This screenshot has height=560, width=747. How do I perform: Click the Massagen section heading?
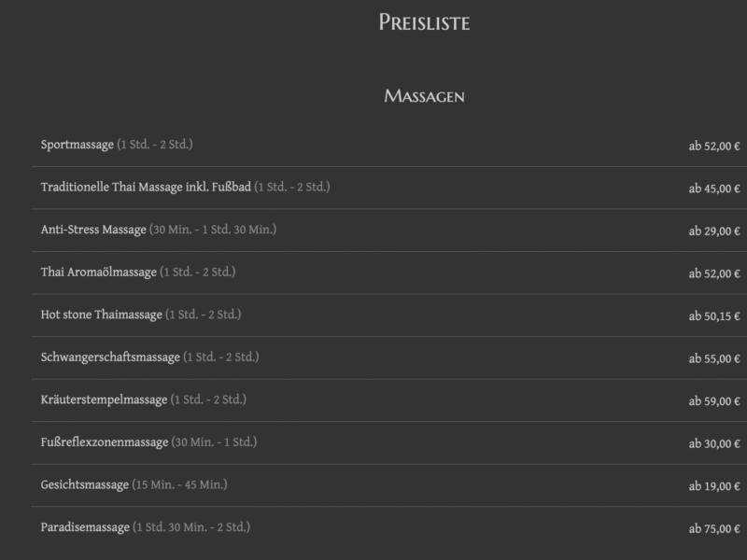(424, 96)
